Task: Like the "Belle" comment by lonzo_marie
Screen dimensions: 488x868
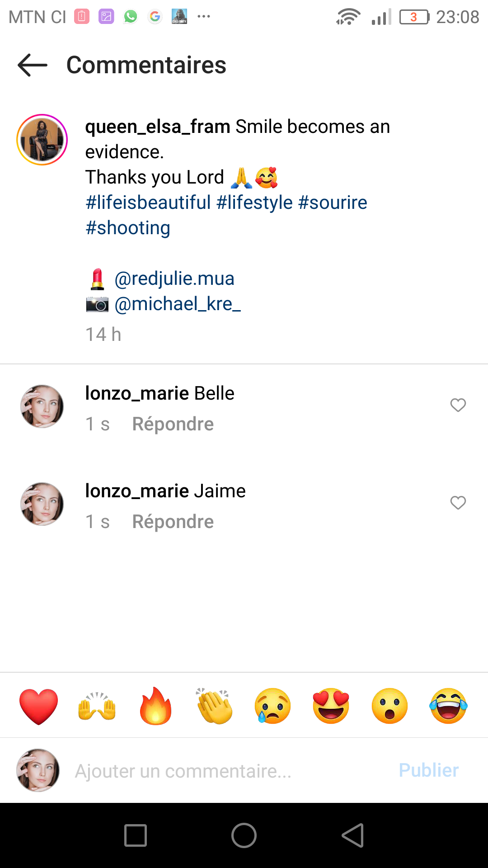Action: (458, 405)
